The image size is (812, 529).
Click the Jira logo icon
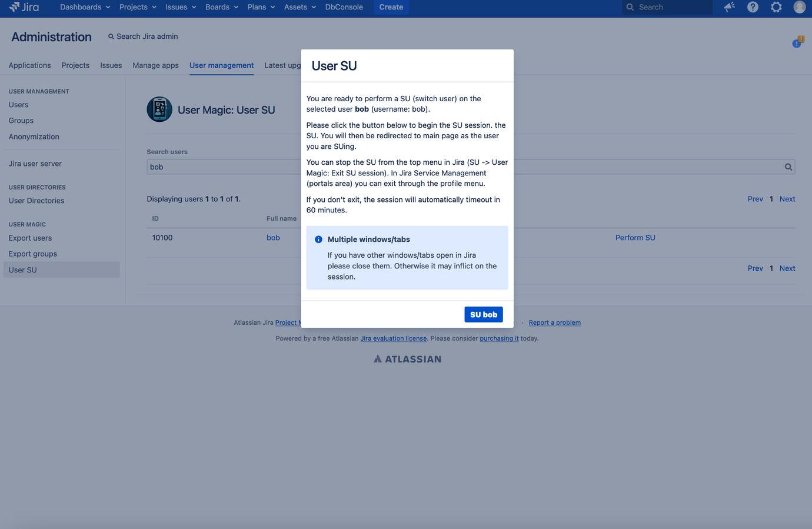point(24,7)
